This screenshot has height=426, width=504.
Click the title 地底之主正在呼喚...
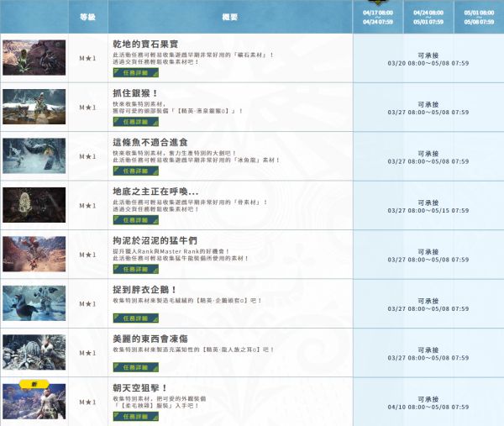click(155, 192)
